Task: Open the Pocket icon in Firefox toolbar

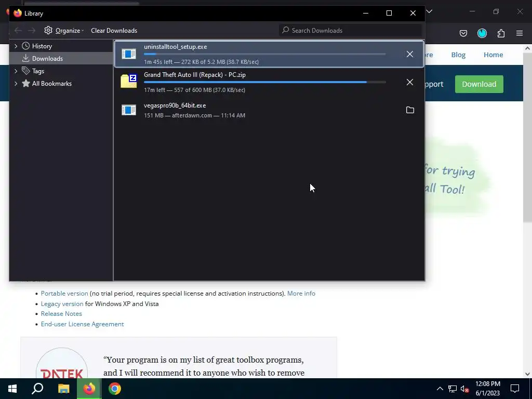Action: [463, 33]
